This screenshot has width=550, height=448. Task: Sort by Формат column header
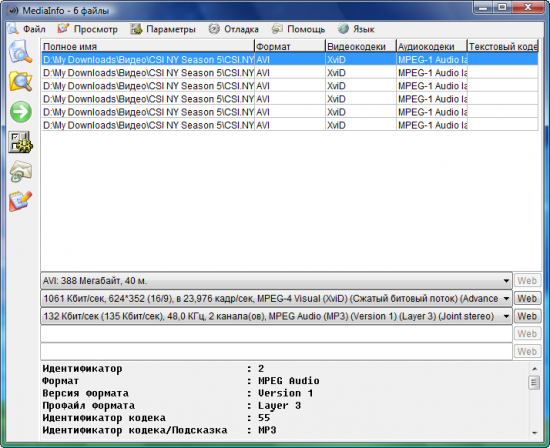tap(290, 46)
